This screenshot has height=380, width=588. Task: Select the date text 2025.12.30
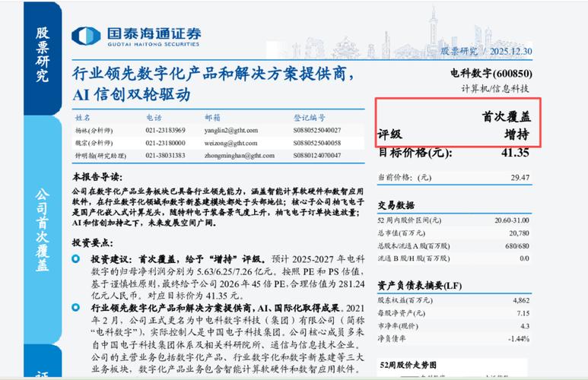click(510, 52)
